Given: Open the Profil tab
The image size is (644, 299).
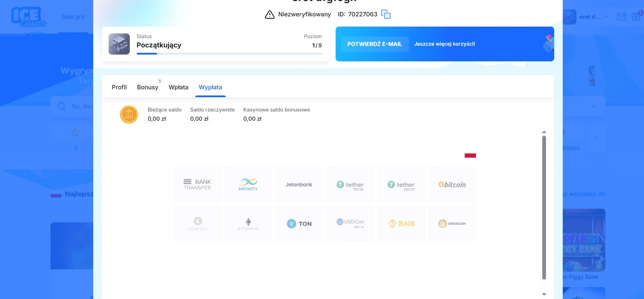Looking at the screenshot, I should pyautogui.click(x=119, y=87).
